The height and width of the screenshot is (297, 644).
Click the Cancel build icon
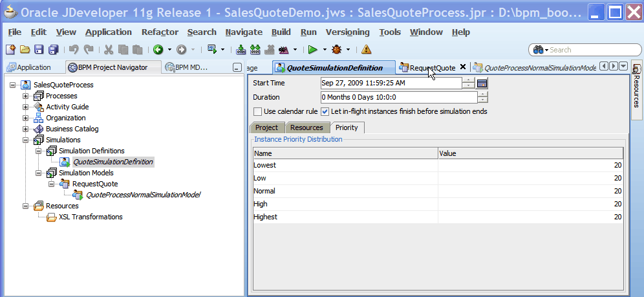(x=270, y=50)
